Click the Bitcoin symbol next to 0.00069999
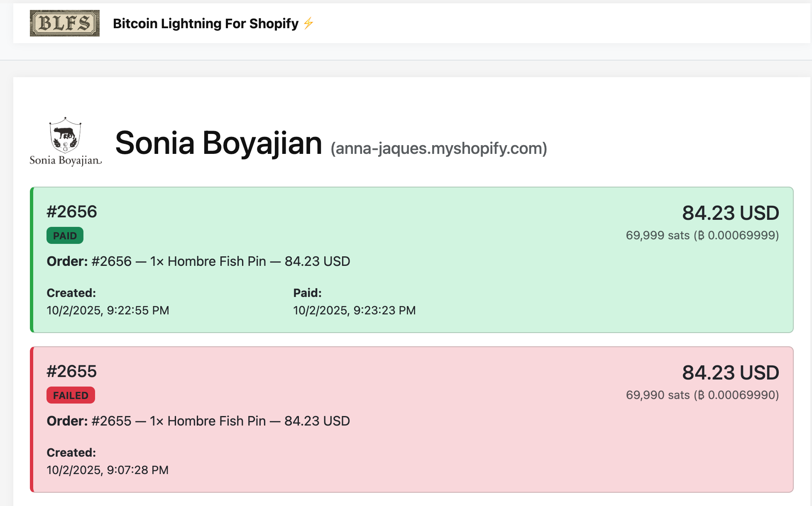The height and width of the screenshot is (506, 812). [701, 235]
